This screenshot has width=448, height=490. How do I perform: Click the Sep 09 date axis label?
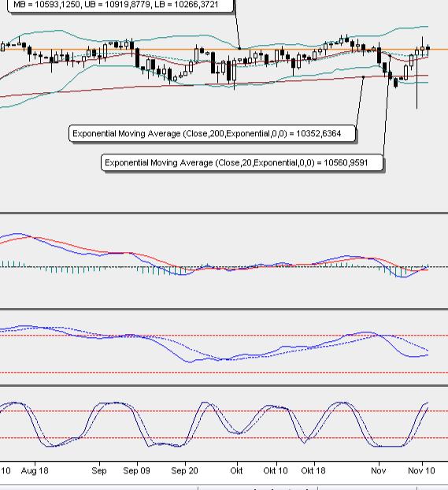(136, 470)
